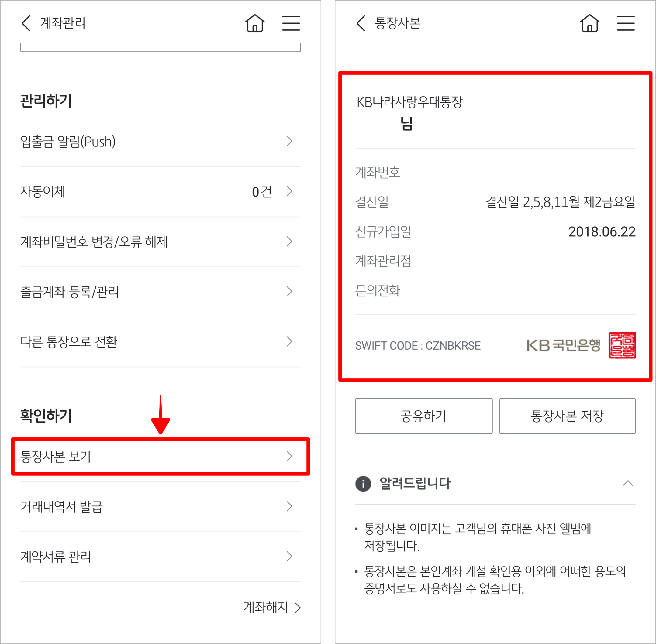Screen dimensions: 656x644
Task: Tap the 계좌관리점 label
Action: (x=383, y=261)
